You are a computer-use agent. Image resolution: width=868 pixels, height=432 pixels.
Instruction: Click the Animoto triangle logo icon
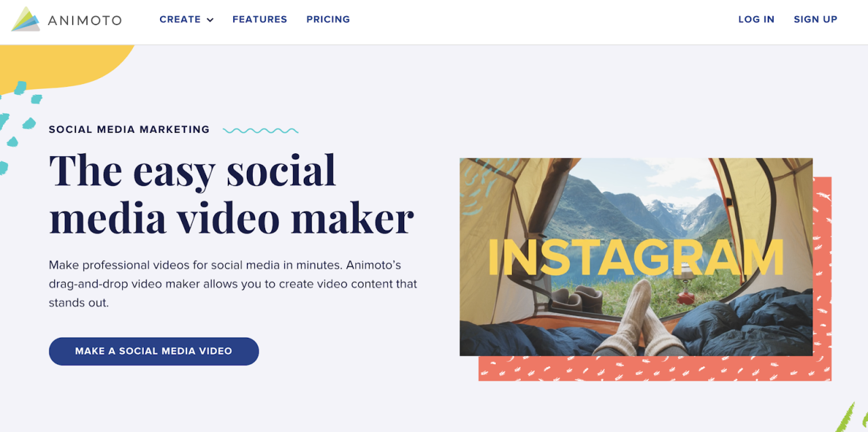click(26, 19)
